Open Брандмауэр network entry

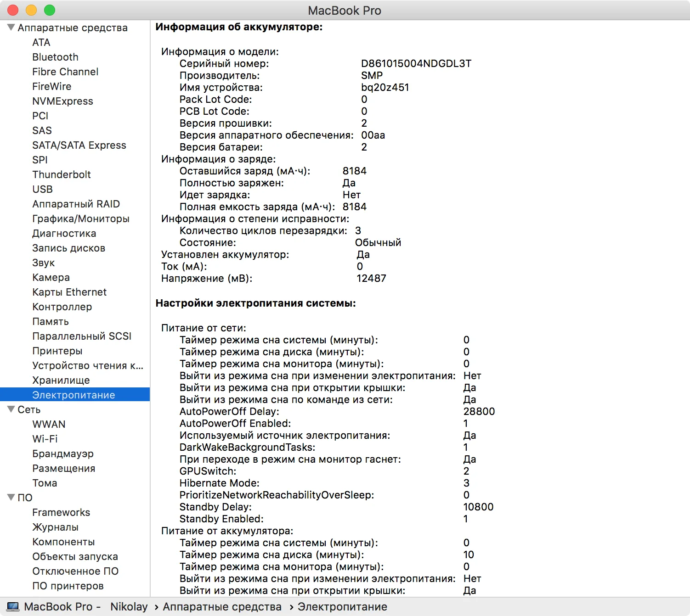click(x=63, y=454)
